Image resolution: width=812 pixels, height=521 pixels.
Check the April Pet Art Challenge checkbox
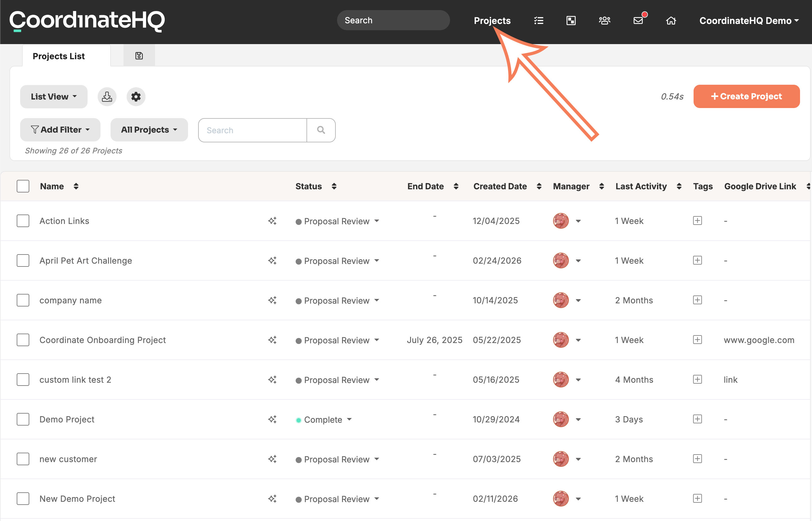click(23, 260)
